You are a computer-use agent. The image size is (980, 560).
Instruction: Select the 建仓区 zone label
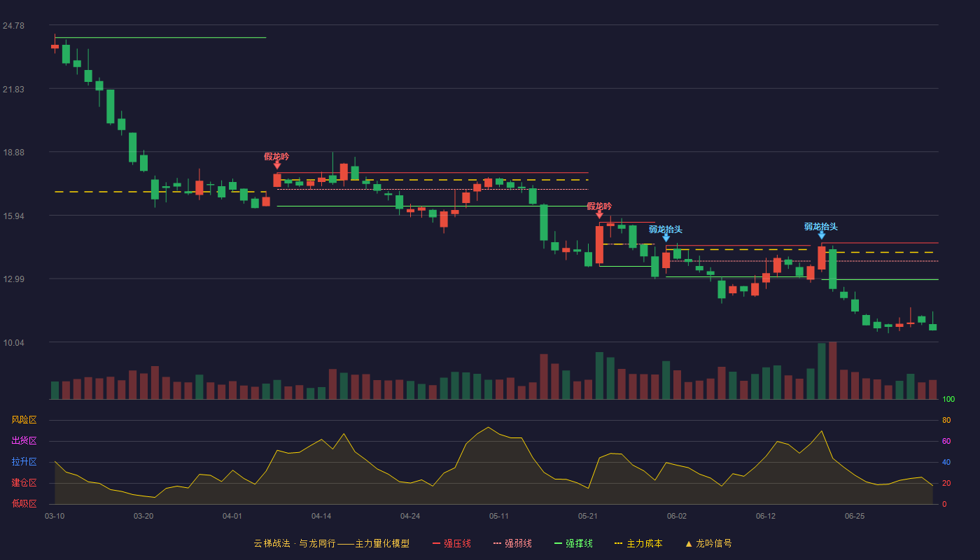click(24, 483)
